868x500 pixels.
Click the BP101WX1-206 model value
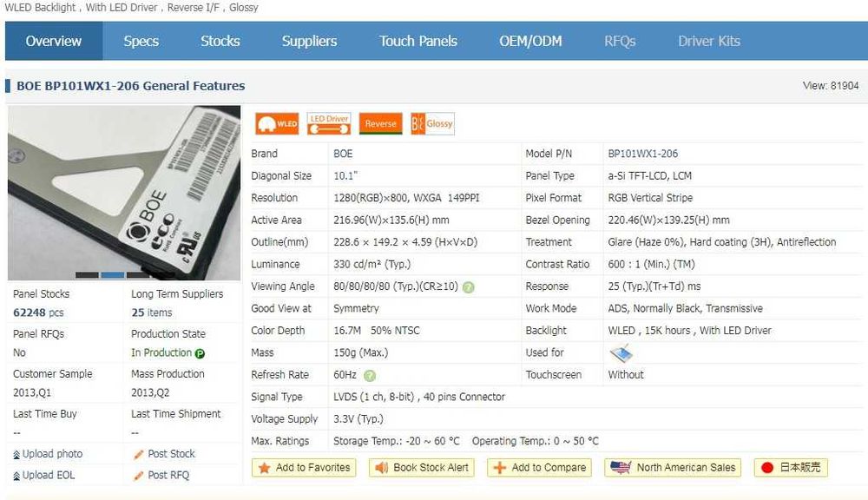point(642,154)
